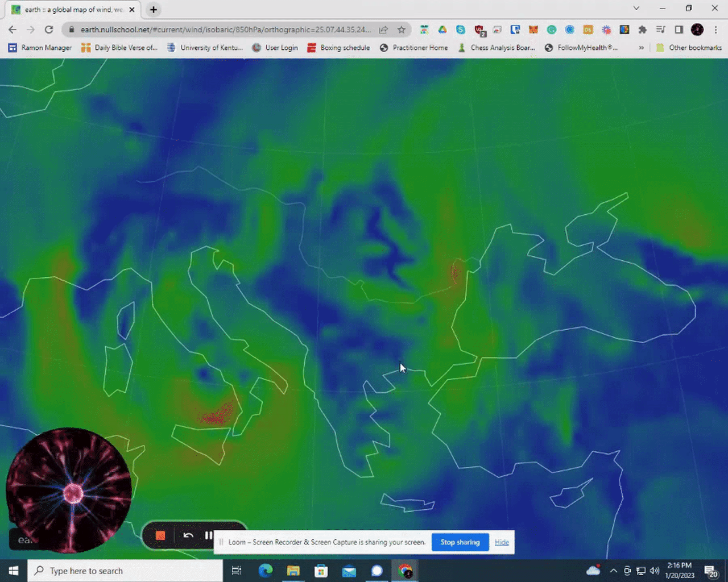Reload the earth.nullschool.net page

49,30
